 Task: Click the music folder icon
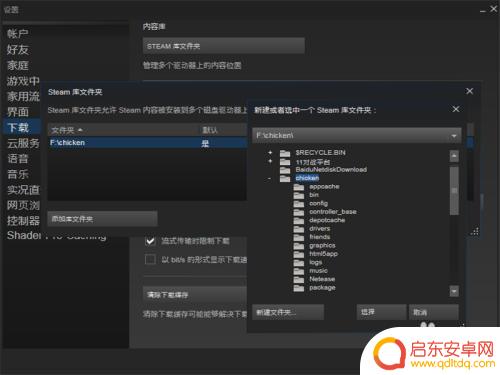click(299, 271)
